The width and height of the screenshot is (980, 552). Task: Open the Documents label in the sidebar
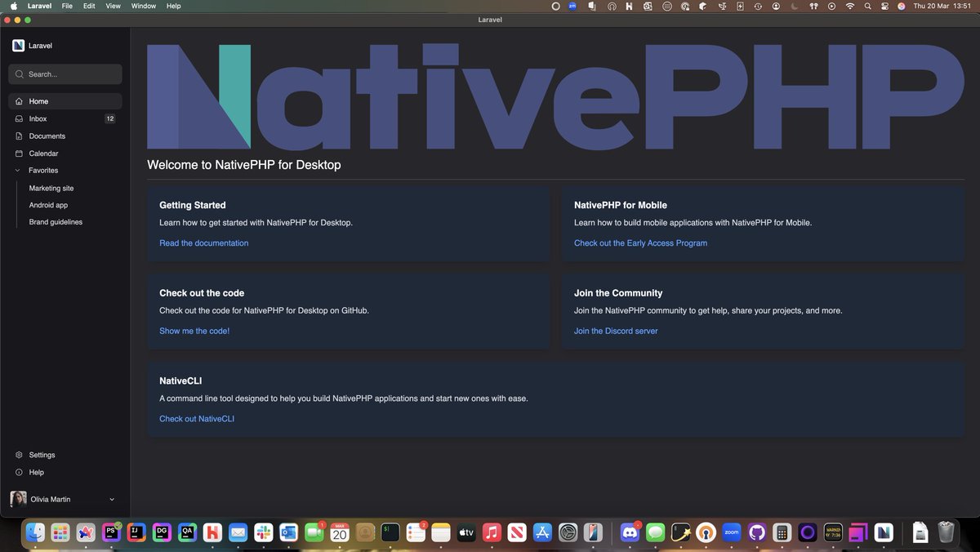click(x=47, y=136)
